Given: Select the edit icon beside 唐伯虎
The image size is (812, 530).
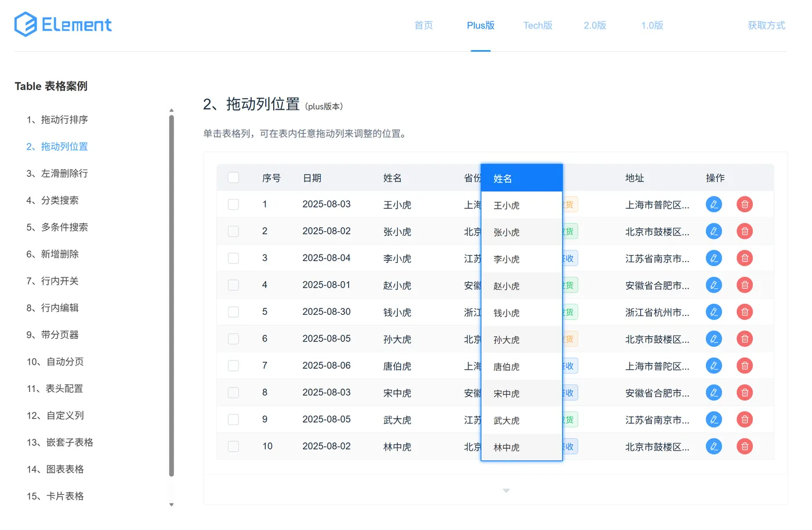Looking at the screenshot, I should [x=714, y=365].
